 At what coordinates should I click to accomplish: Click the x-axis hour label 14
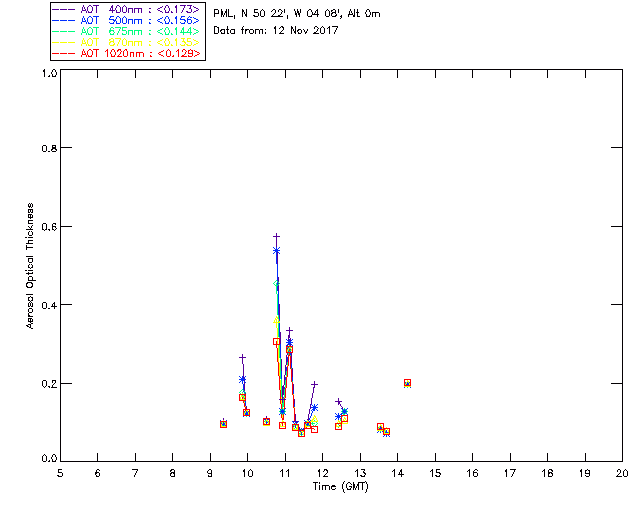click(398, 473)
